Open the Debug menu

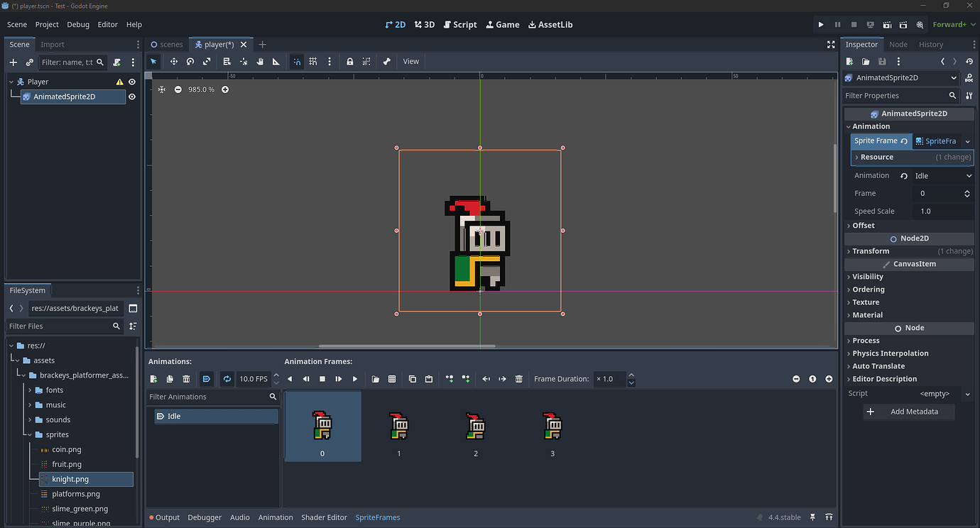tap(78, 24)
